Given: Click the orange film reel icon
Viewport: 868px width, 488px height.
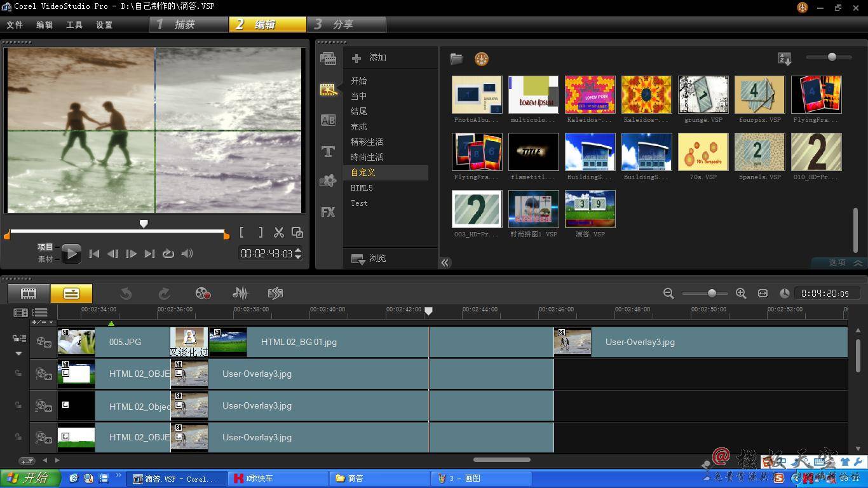Looking at the screenshot, I should click(482, 59).
